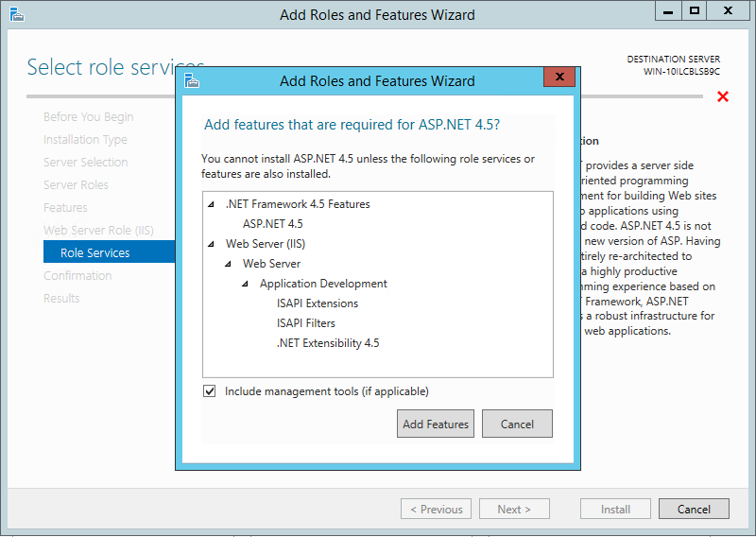This screenshot has width=756, height=537.
Task: Click Cancel in the main wizard window
Action: pos(693,509)
